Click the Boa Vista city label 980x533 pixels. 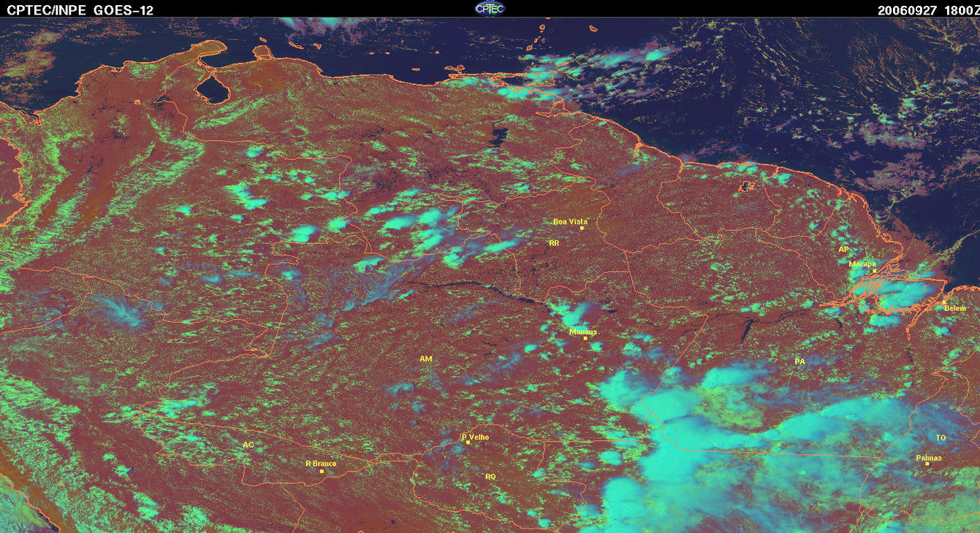[x=570, y=221]
